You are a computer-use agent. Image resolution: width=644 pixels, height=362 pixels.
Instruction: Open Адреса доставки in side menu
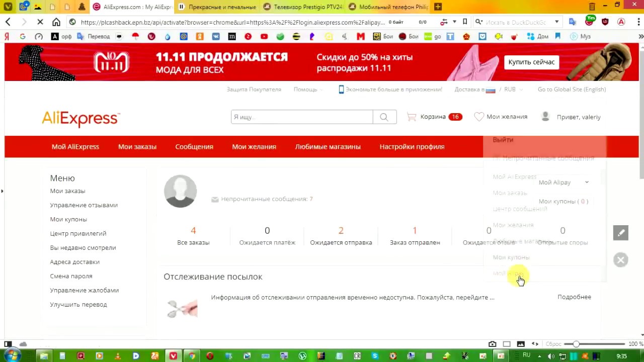point(74,262)
